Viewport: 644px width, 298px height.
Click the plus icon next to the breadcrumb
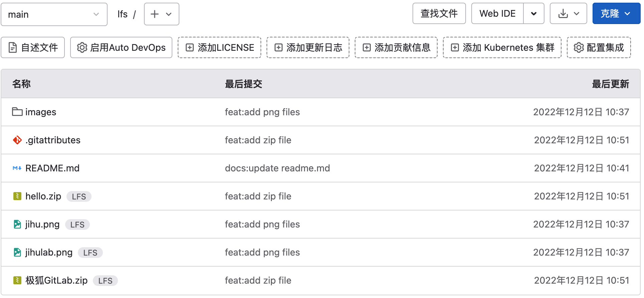tap(154, 14)
